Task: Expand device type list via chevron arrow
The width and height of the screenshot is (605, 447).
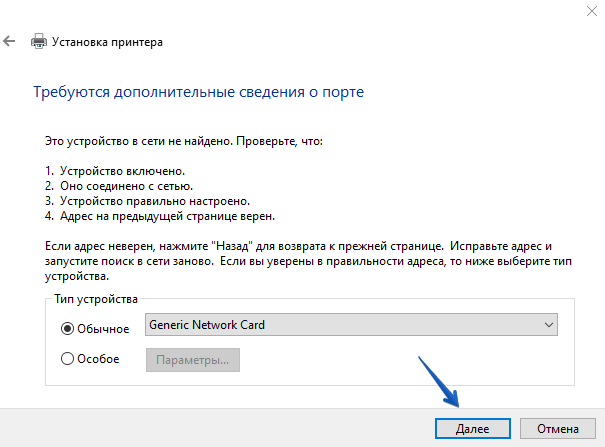Action: click(x=547, y=325)
